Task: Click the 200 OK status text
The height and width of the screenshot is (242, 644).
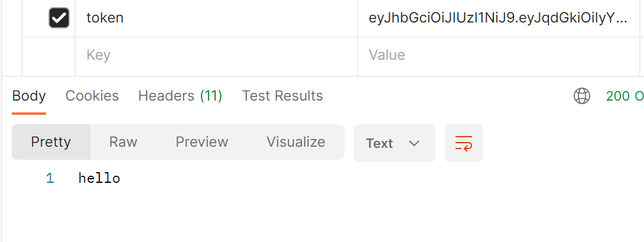Action: (625, 96)
